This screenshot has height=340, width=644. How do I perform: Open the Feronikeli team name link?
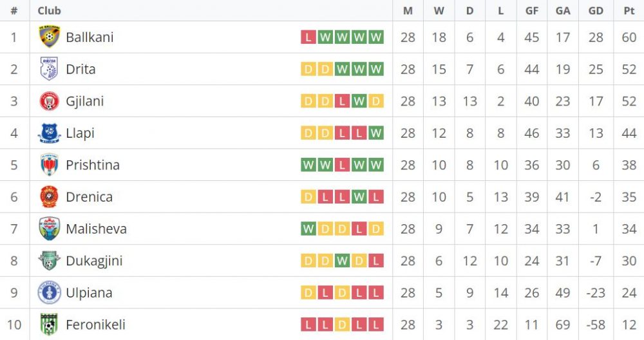tap(95, 325)
